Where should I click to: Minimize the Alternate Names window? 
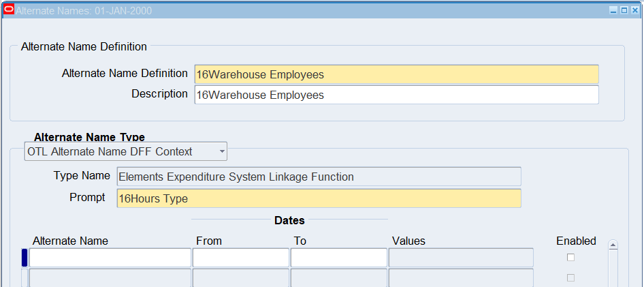(613, 10)
